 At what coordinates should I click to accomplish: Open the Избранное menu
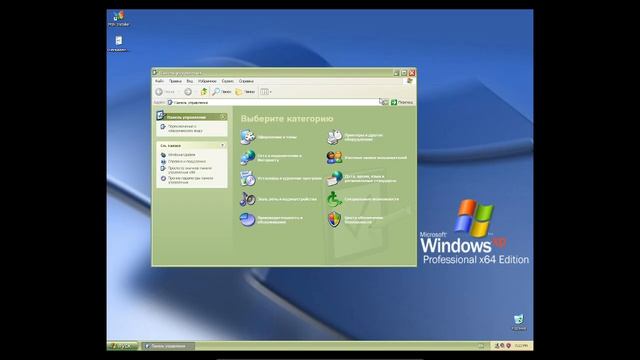click(x=207, y=81)
